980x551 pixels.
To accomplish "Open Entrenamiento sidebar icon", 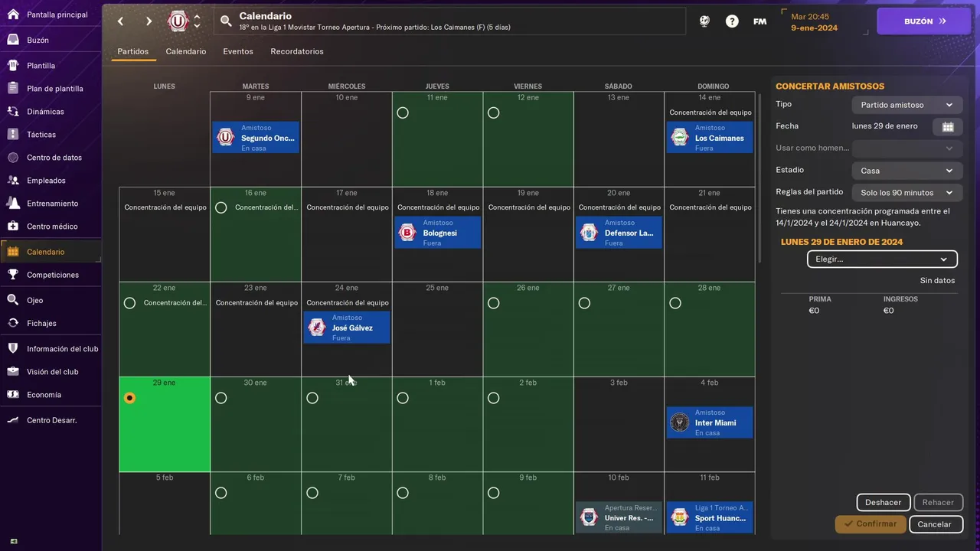I will [13, 204].
